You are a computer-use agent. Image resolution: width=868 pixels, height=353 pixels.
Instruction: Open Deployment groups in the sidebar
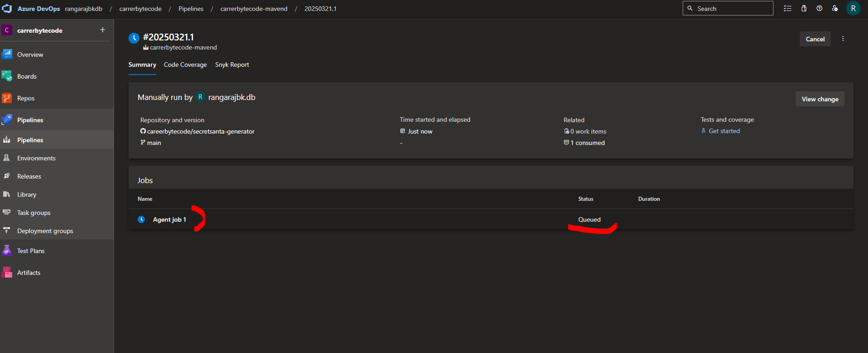(57, 231)
